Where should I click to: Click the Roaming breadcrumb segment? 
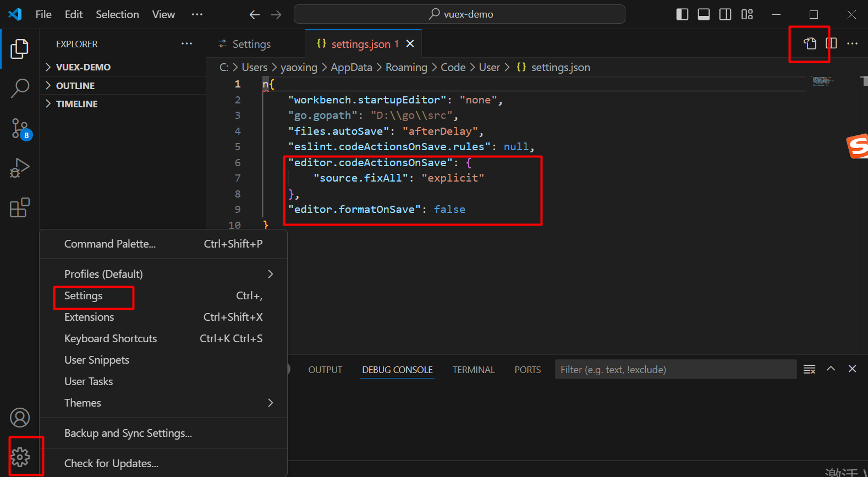coord(406,67)
